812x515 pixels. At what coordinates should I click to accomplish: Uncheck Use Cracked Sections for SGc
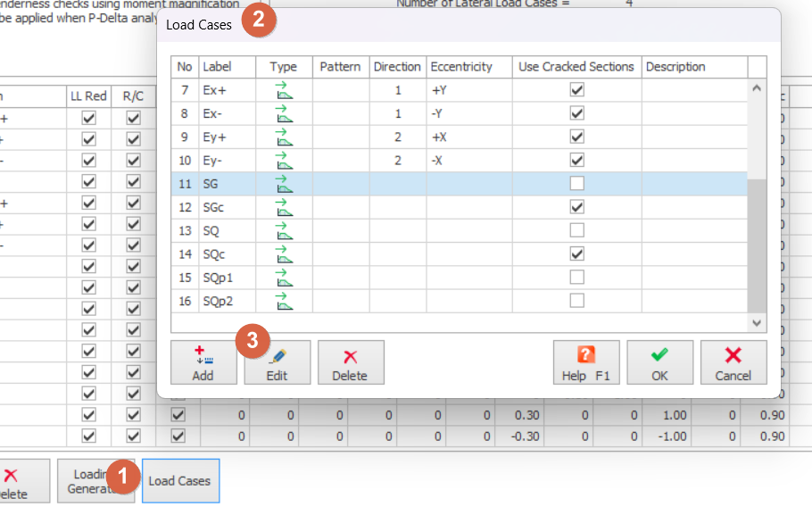577,207
